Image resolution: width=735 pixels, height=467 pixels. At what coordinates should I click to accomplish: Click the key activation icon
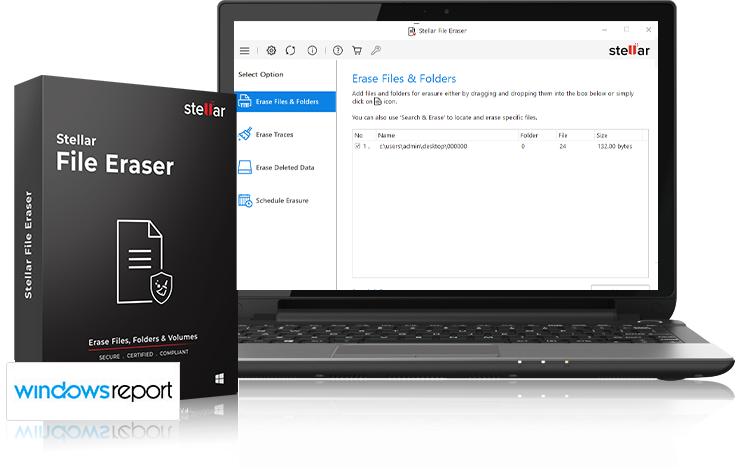click(x=376, y=51)
